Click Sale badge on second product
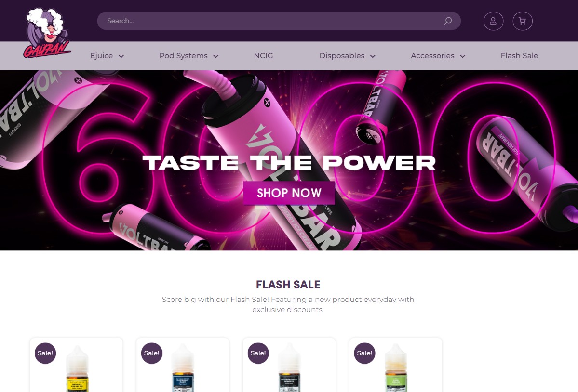 pyautogui.click(x=152, y=353)
